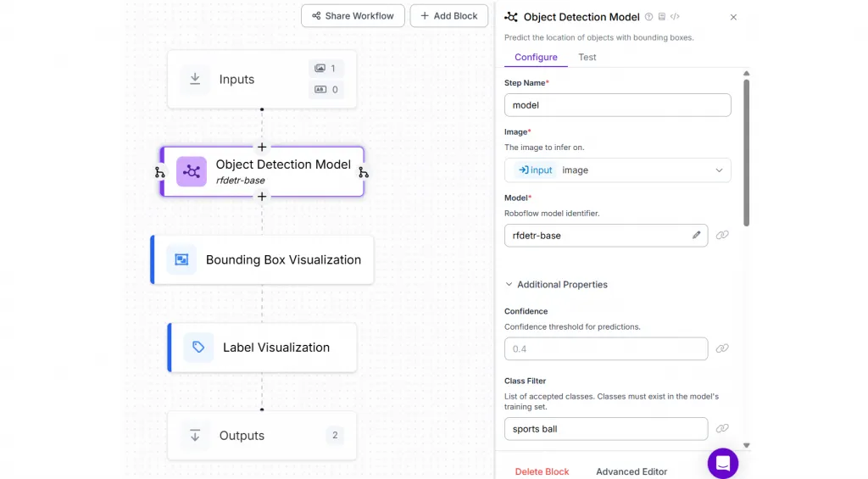Click the scroll down arrow of the configure panel
Image resolution: width=868 pixels, height=479 pixels.
pos(746,445)
